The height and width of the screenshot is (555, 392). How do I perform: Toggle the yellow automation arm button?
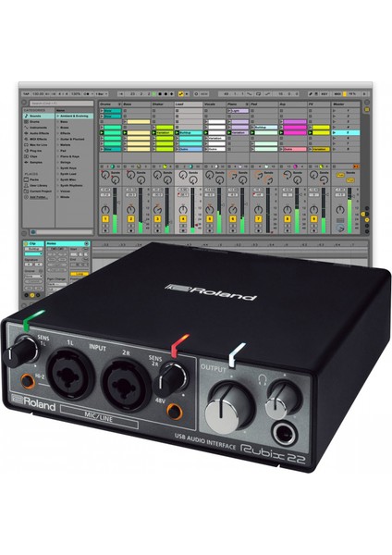coord(181,94)
